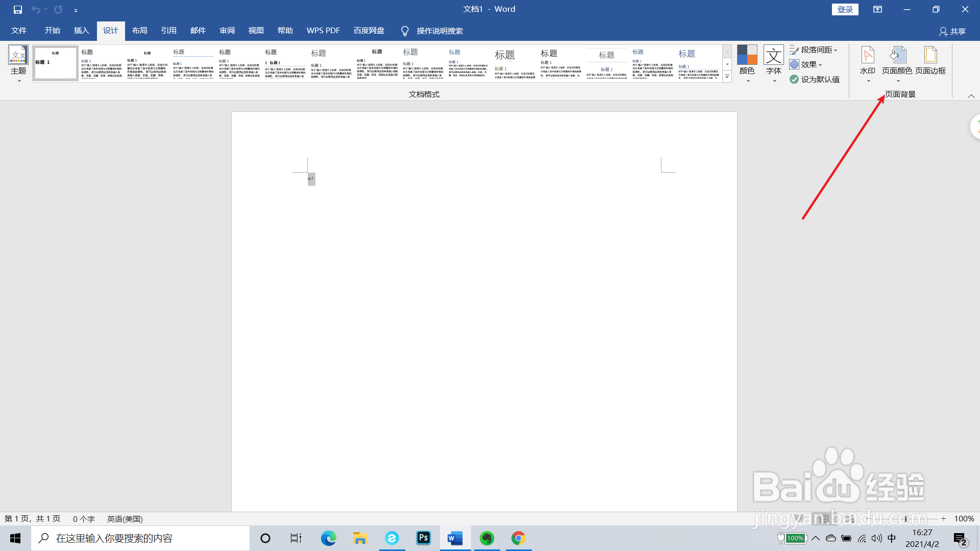The width and height of the screenshot is (980, 551).
Task: Open the 颜色 theme colors palette
Action: pyautogui.click(x=747, y=64)
